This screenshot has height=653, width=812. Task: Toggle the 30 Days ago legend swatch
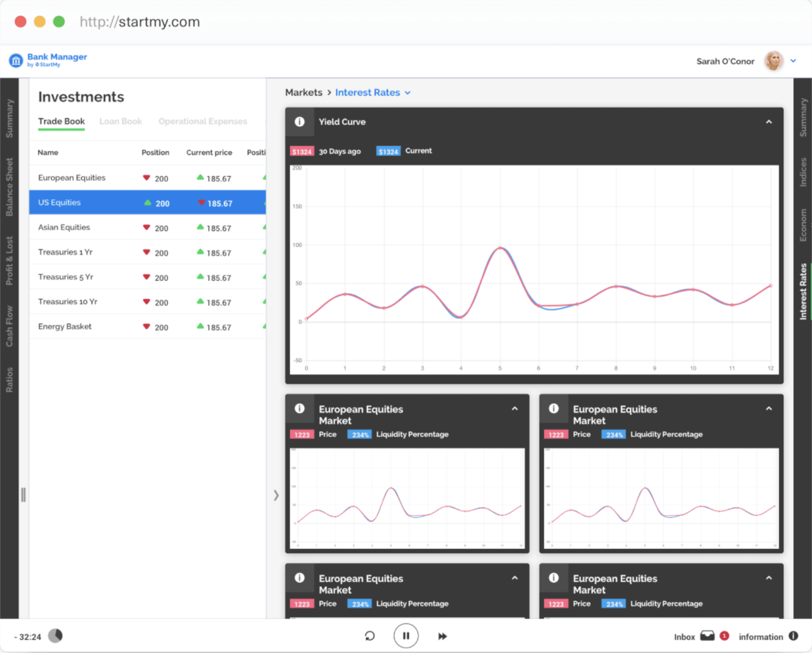tap(302, 151)
